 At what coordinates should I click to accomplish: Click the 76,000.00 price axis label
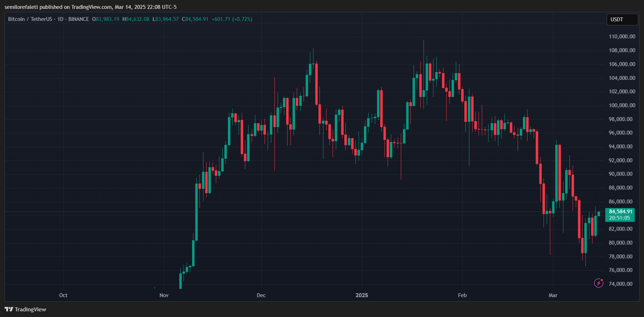pyautogui.click(x=621, y=270)
